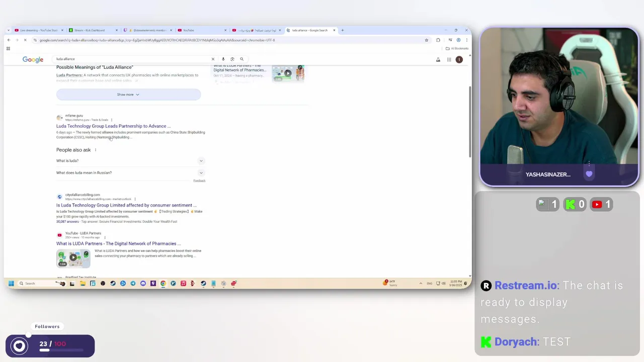Switch to Live streaming YouTube Studio tab
The image size is (644, 362).
[x=39, y=30]
